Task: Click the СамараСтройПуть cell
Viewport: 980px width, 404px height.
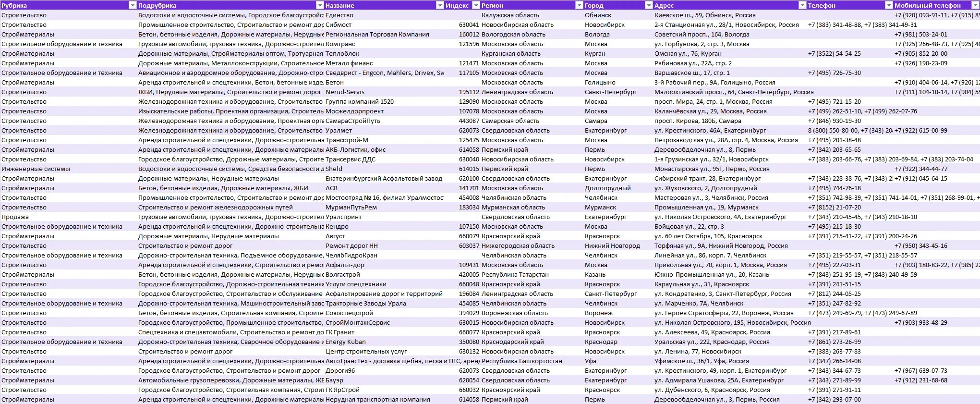Action: (384, 121)
